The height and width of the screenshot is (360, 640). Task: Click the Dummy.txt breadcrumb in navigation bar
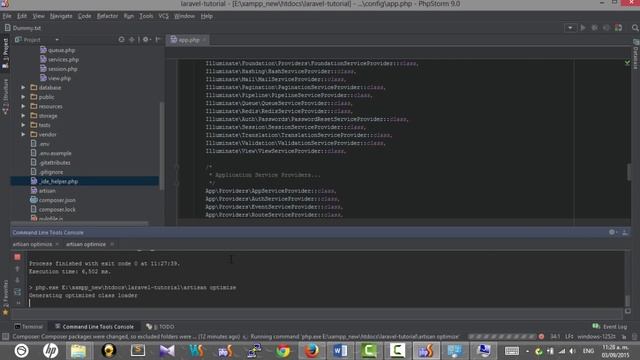coord(23,28)
